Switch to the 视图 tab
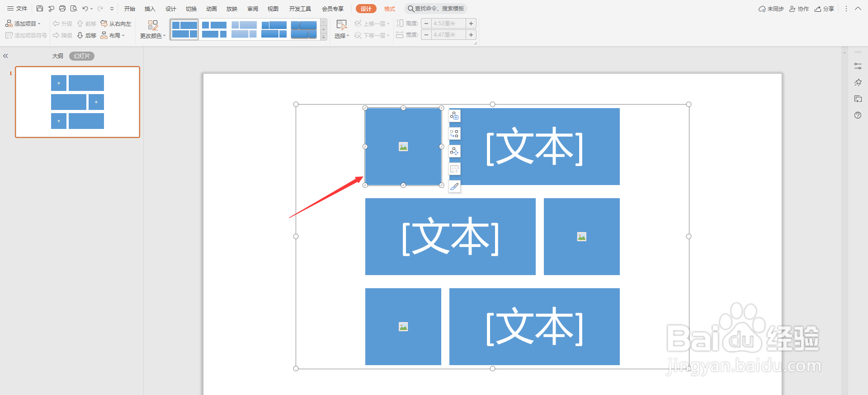This screenshot has height=395, width=868. pyautogui.click(x=273, y=9)
